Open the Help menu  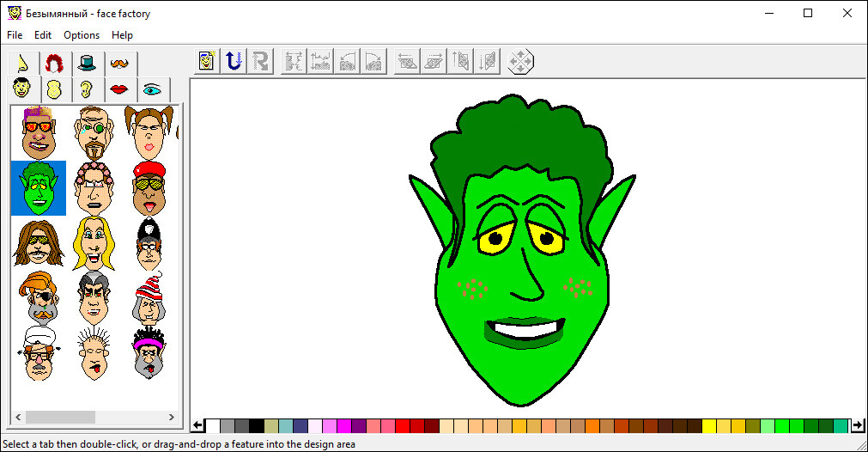pyautogui.click(x=123, y=35)
